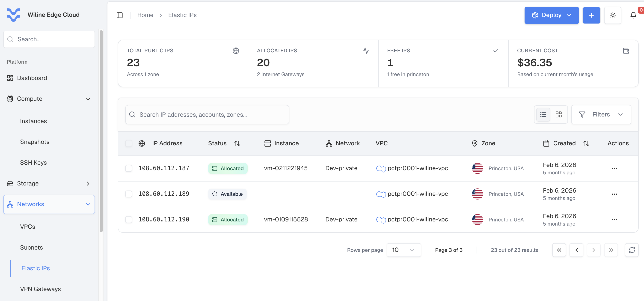Expand the Storage section

49,184
